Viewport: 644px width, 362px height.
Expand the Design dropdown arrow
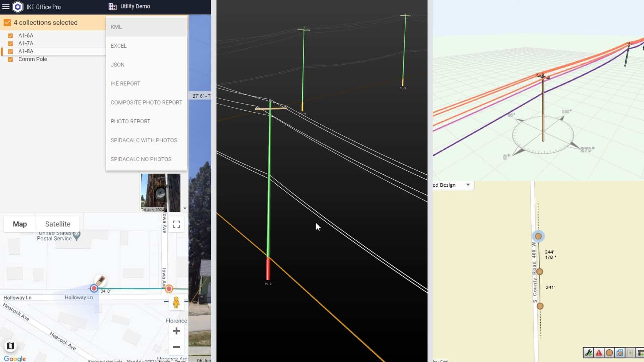click(x=468, y=185)
